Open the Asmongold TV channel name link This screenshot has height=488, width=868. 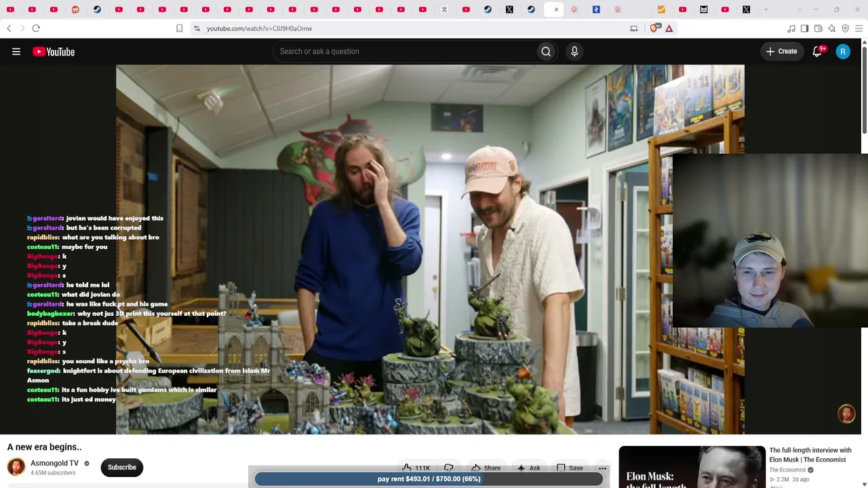point(54,463)
